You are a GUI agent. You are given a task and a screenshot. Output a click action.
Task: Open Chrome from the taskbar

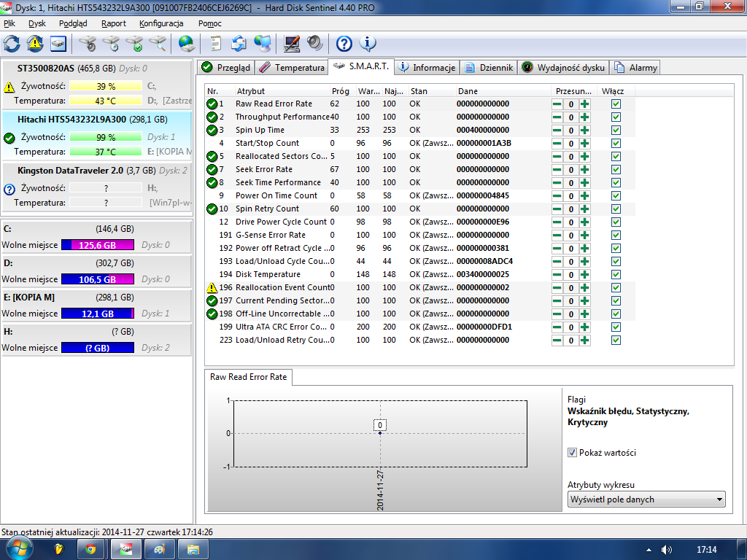90,550
